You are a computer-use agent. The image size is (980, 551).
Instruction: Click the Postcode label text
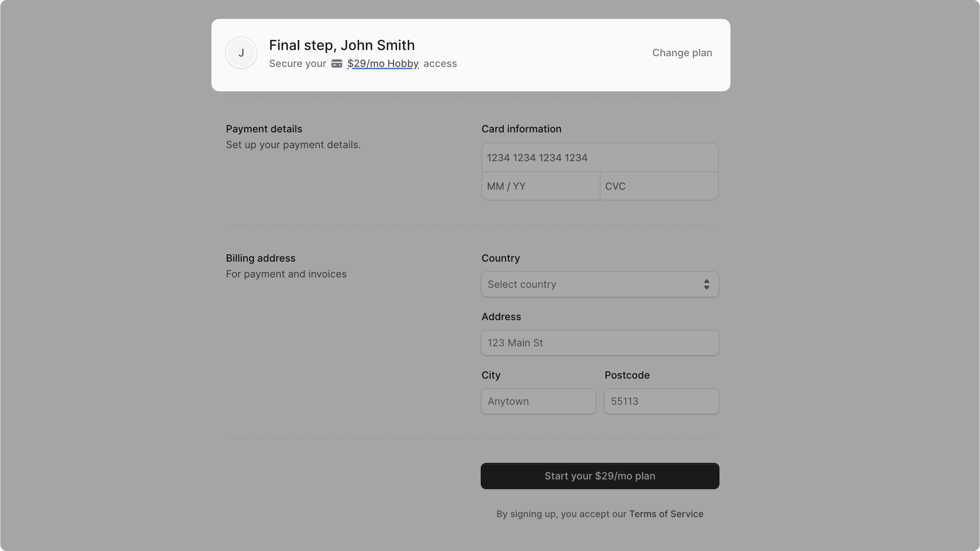point(627,375)
